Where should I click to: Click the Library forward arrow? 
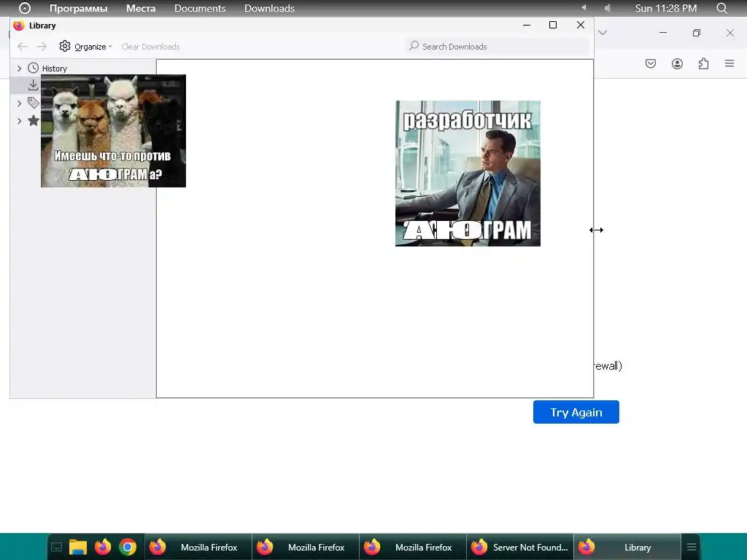[42, 46]
